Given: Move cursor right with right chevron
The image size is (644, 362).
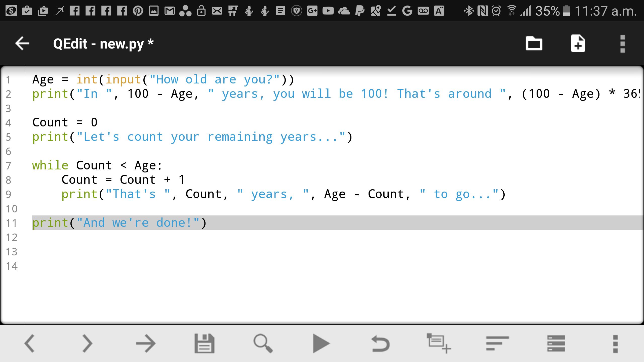Looking at the screenshot, I should coord(88,343).
